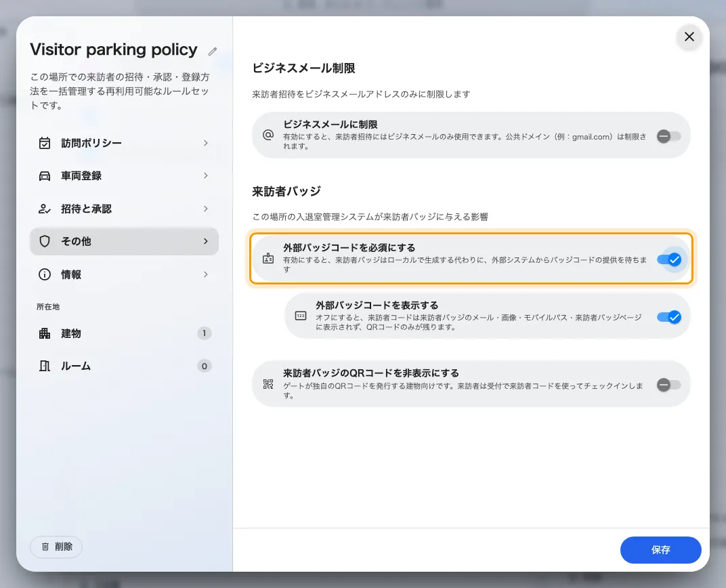
Task: Click the badge icon in 外部バッジコードを必須にする row
Action: 268,258
